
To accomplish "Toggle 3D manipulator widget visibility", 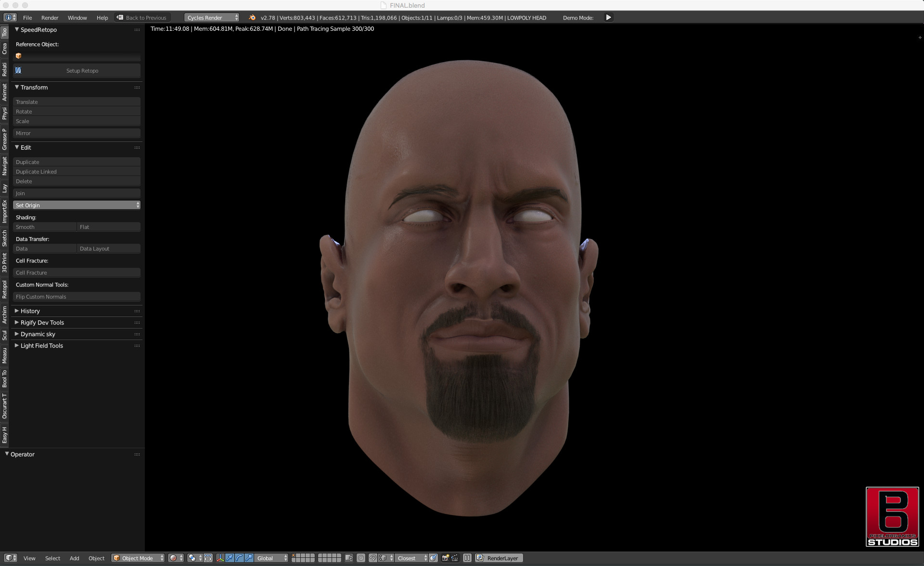I will (x=220, y=558).
